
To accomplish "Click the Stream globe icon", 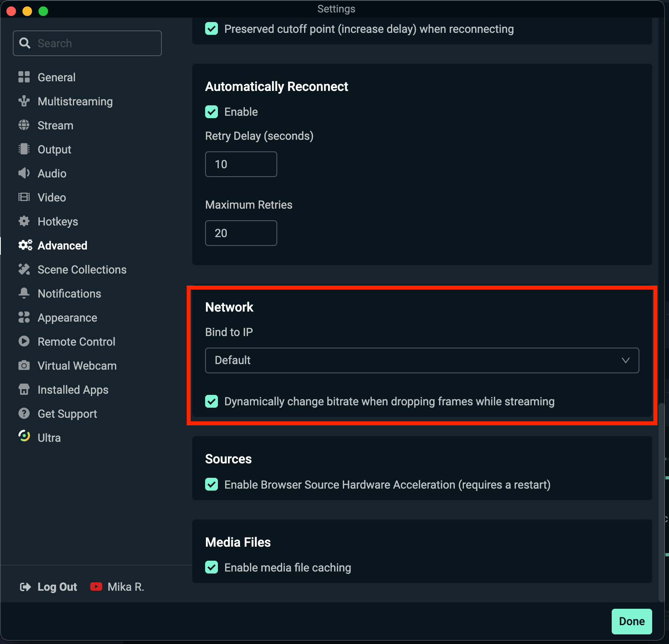I will pos(24,125).
